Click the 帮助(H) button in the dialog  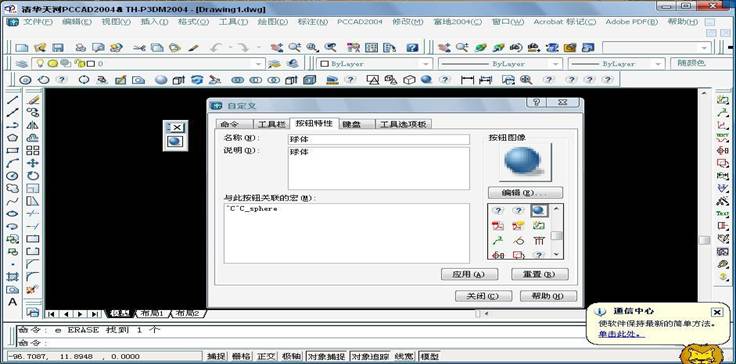(x=548, y=296)
